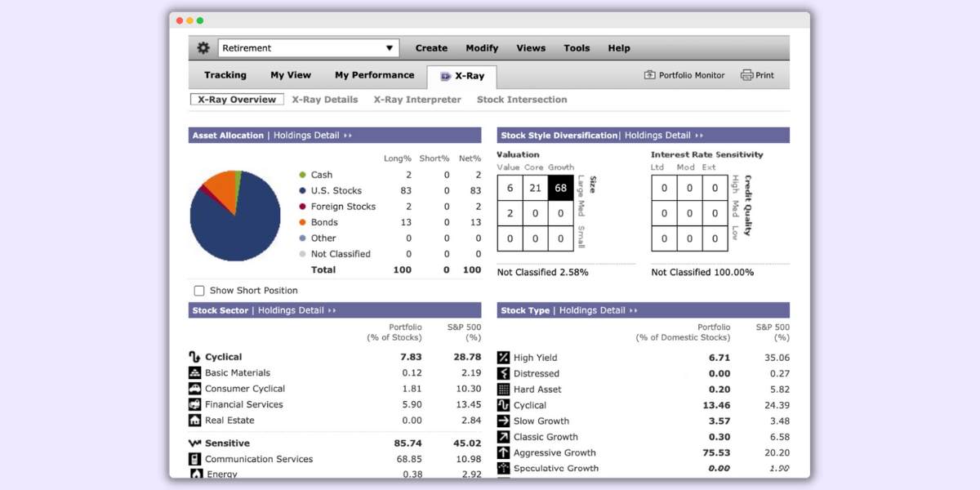Screen dimensions: 980x490
Task: Open Portfolio Monitor
Action: pos(684,75)
